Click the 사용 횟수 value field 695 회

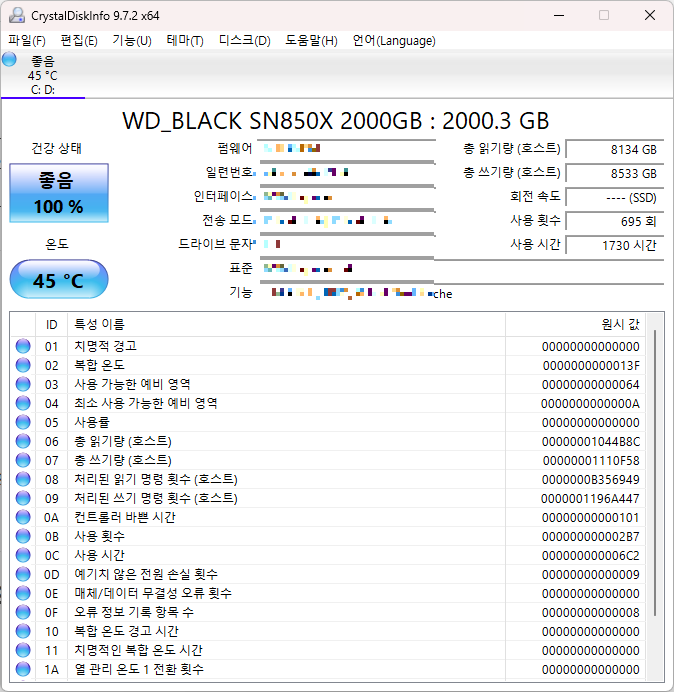614,221
